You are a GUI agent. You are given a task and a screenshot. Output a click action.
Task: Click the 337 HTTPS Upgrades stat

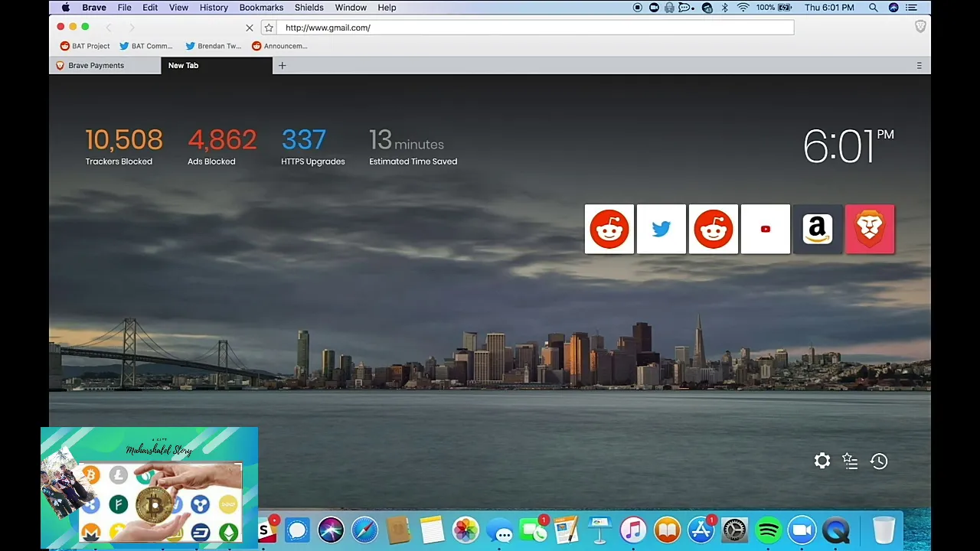(312, 146)
